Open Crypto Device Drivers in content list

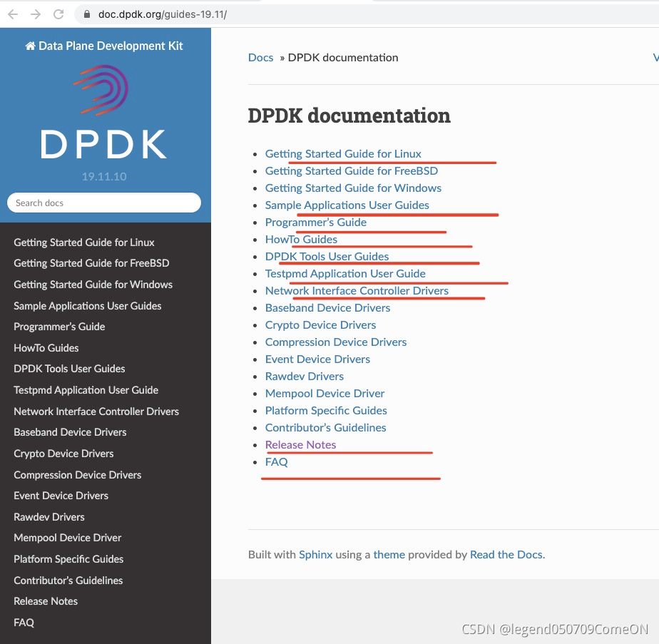click(320, 325)
